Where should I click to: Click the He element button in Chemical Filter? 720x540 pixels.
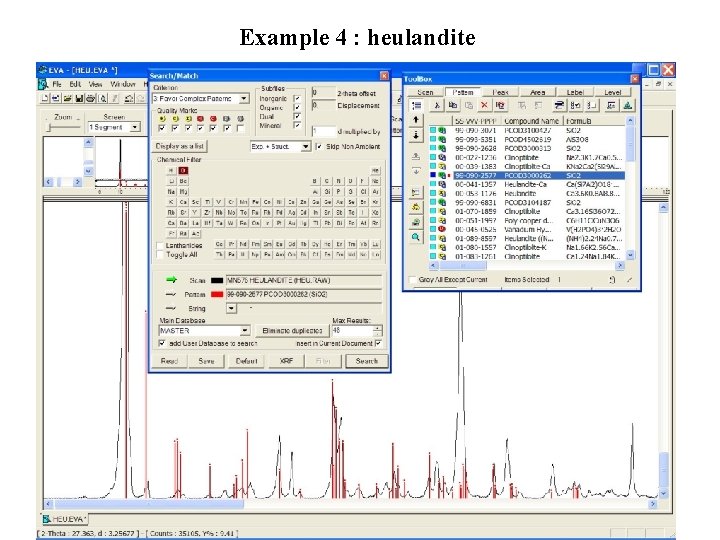375,170
